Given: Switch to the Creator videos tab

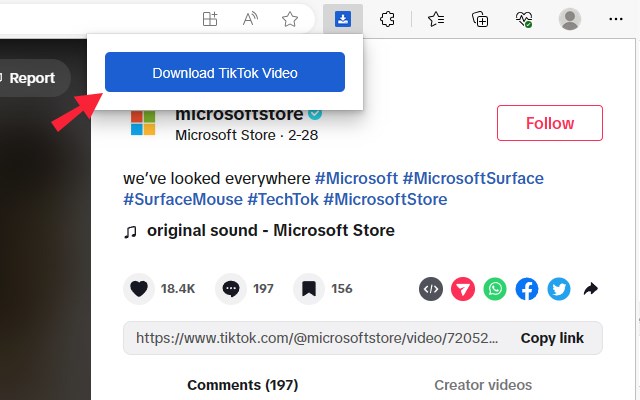Looking at the screenshot, I should [x=483, y=385].
